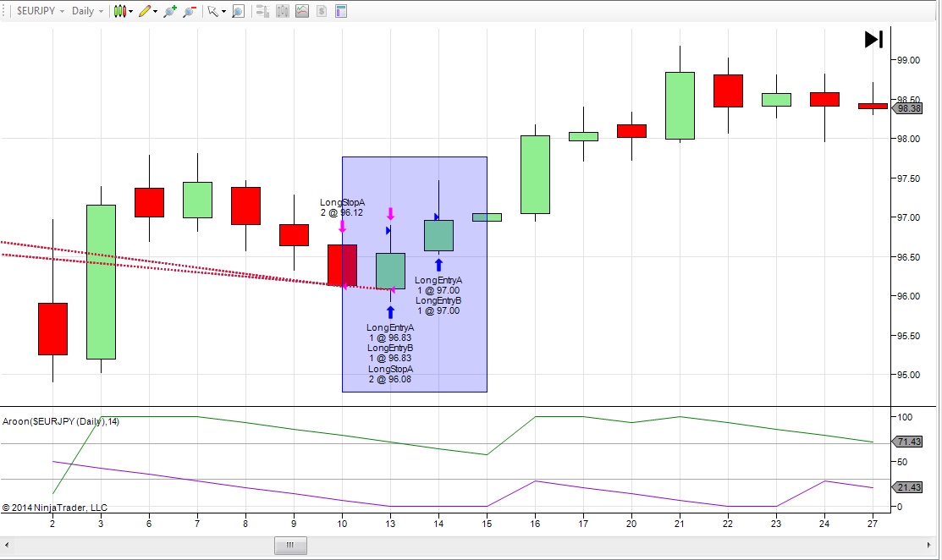Open the data series candle icon
942x560 pixels.
(x=283, y=11)
